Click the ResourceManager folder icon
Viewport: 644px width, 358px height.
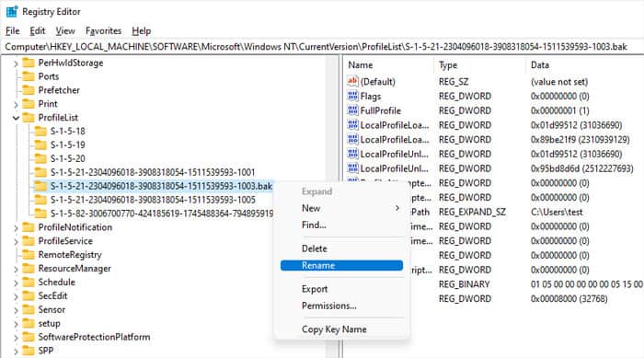pyautogui.click(x=29, y=269)
